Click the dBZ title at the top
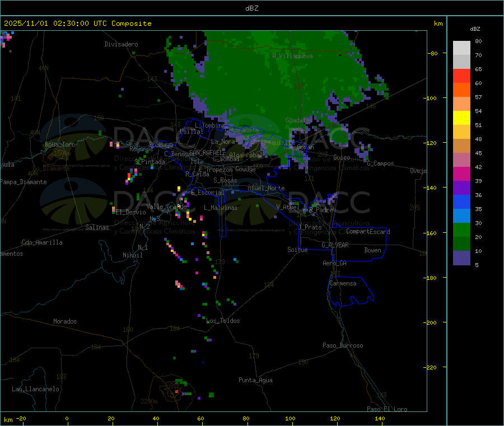Screen dimensions: 504x426 [x=251, y=8]
